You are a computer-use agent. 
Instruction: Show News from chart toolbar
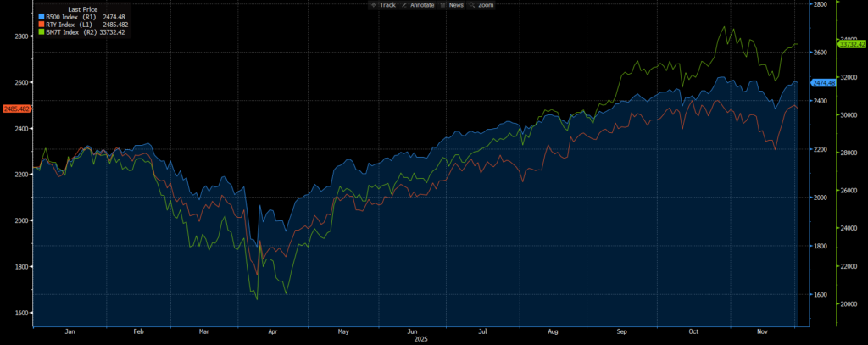[x=455, y=5]
